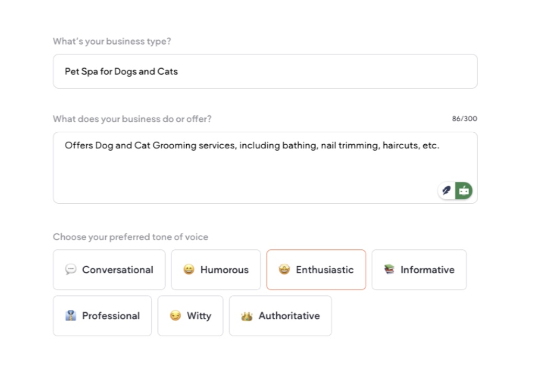Click the books icon on Informative
The image size is (543, 392).
coord(389,269)
